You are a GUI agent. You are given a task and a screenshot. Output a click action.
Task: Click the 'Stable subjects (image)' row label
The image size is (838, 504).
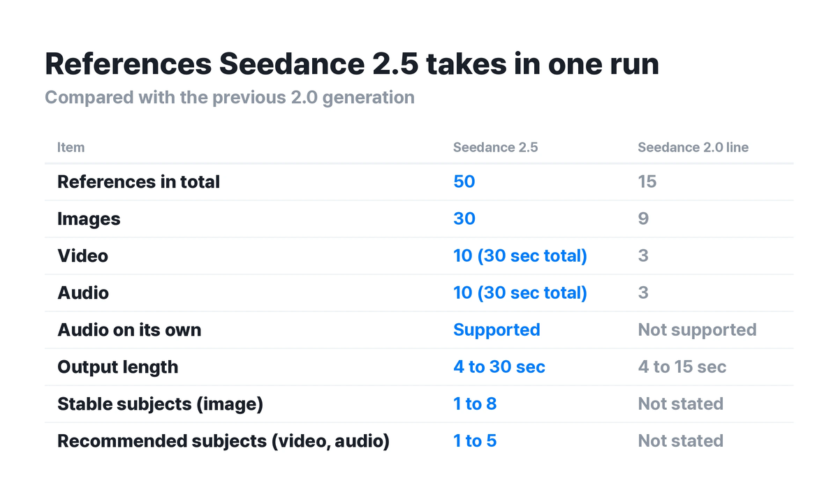coord(160,404)
